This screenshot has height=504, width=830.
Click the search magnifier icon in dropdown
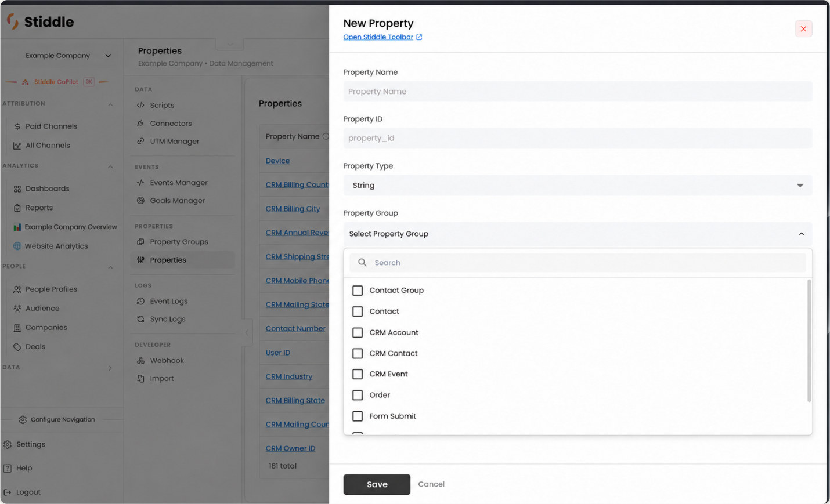362,263
